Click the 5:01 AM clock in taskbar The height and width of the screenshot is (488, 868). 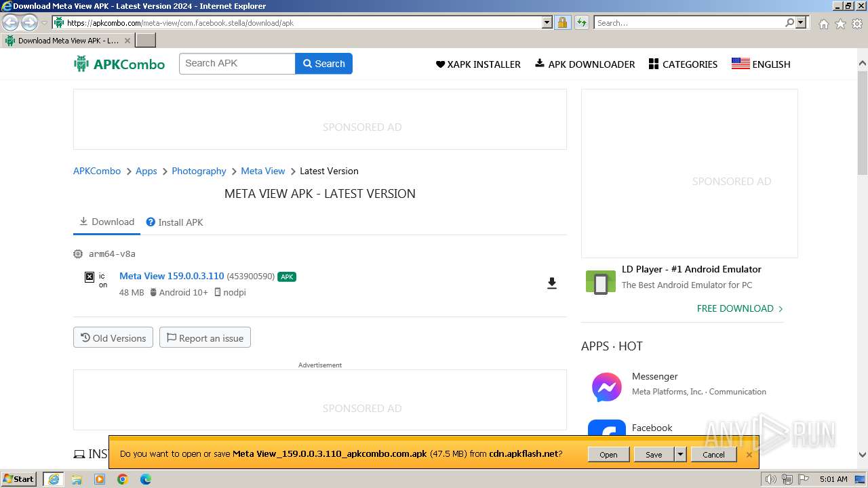[x=833, y=479]
